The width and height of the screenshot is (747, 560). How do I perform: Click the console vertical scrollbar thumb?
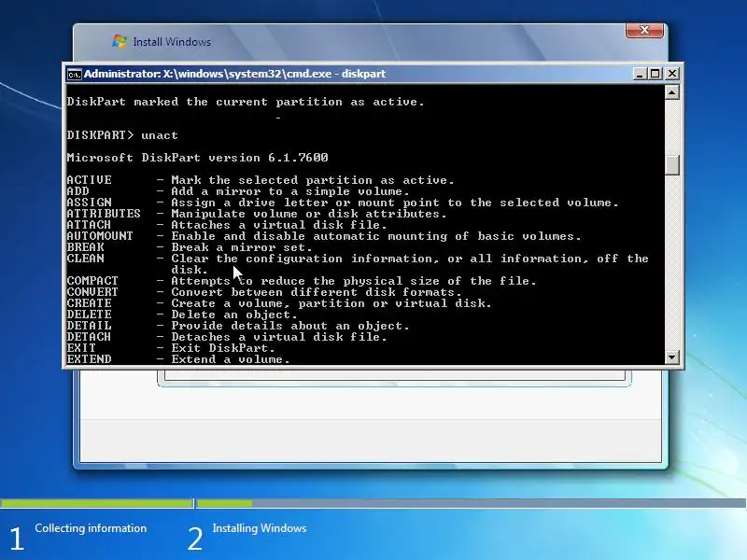671,165
